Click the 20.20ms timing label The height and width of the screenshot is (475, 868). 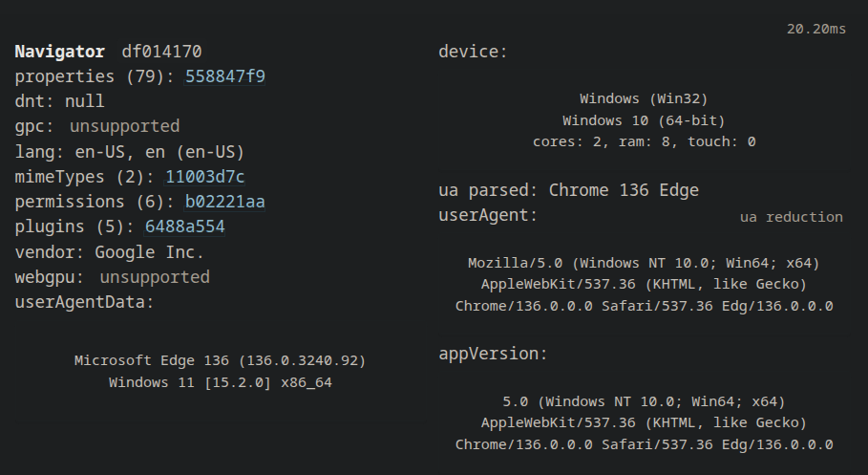point(816,29)
